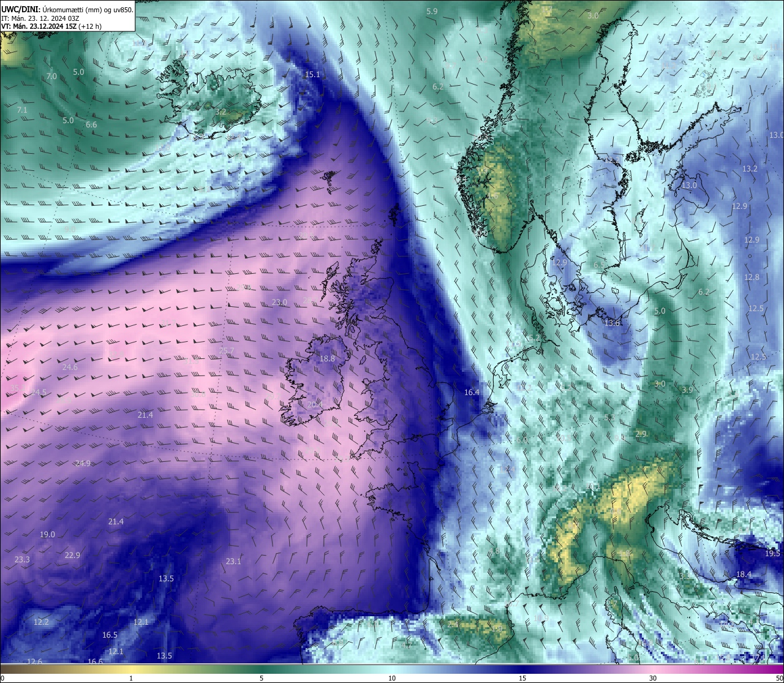The height and width of the screenshot is (683, 784).
Task: Click the map value 13.2
Action: click(x=750, y=169)
